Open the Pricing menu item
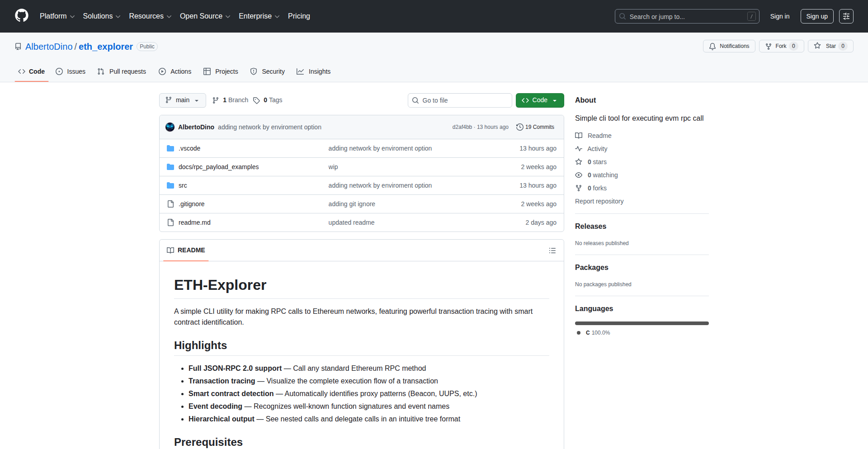This screenshot has height=449, width=868. [x=299, y=16]
